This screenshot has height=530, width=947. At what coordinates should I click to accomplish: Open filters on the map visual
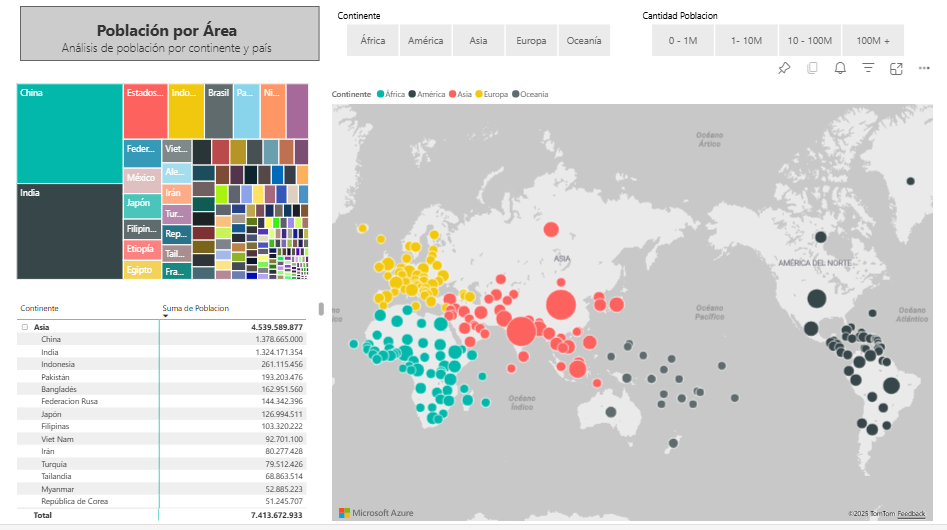point(868,68)
